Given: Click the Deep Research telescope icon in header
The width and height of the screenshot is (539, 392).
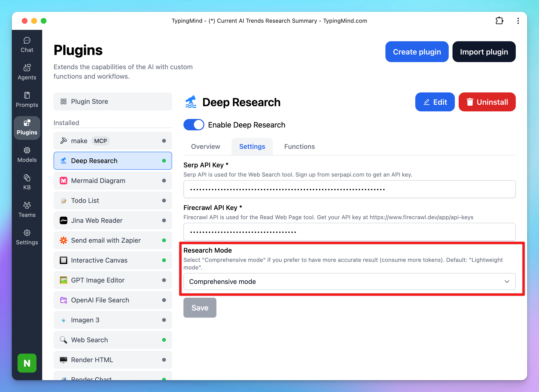Looking at the screenshot, I should click(x=191, y=102).
